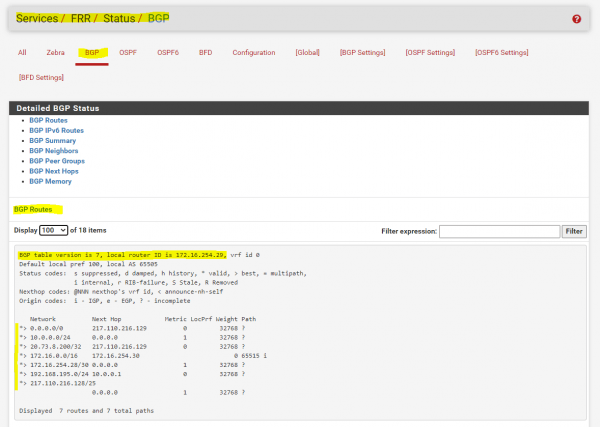Open the BGP Memory link
600x427 pixels.
click(50, 182)
